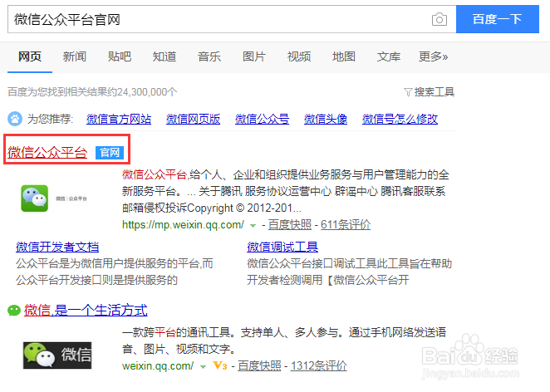The height and width of the screenshot is (392, 550).
Task: Click the 611条评价 reviews link
Action: (x=346, y=225)
